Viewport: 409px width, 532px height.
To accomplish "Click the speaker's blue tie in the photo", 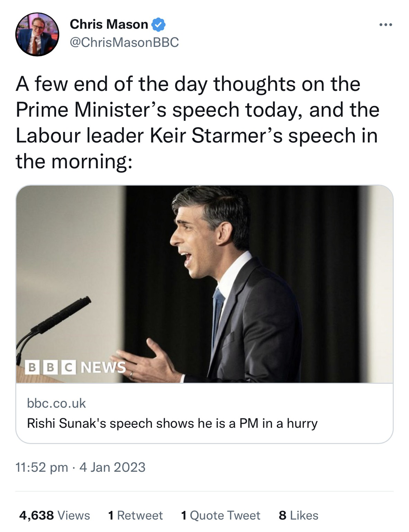I will (x=218, y=312).
